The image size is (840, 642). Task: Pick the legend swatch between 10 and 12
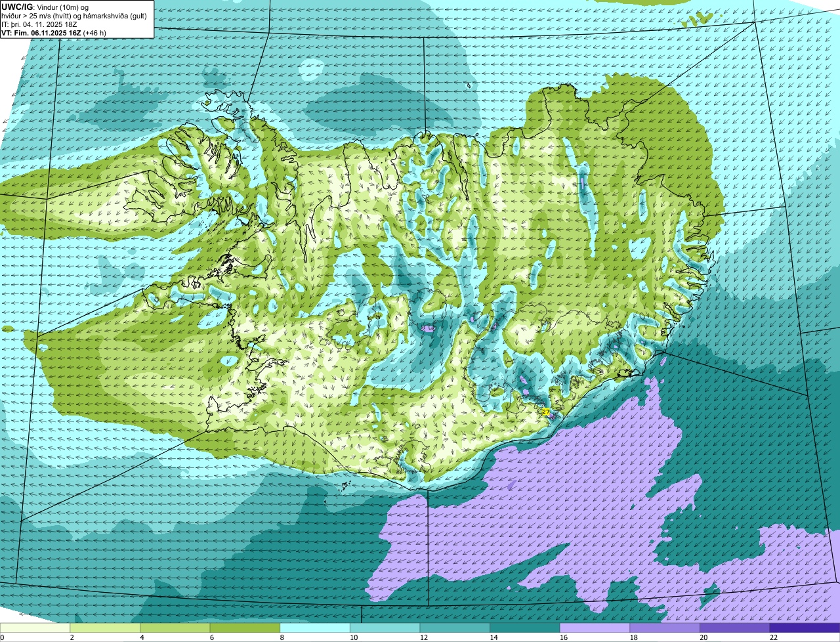tap(385, 628)
